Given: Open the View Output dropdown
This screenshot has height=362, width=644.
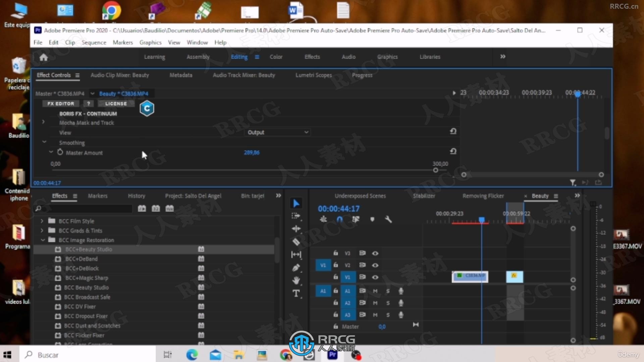Looking at the screenshot, I should tap(278, 132).
